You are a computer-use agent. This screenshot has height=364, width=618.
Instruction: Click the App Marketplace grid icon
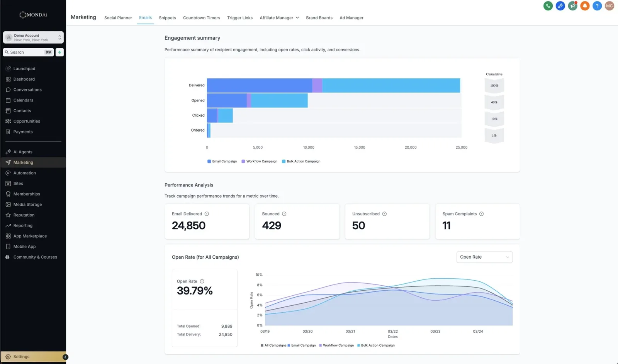pos(8,236)
